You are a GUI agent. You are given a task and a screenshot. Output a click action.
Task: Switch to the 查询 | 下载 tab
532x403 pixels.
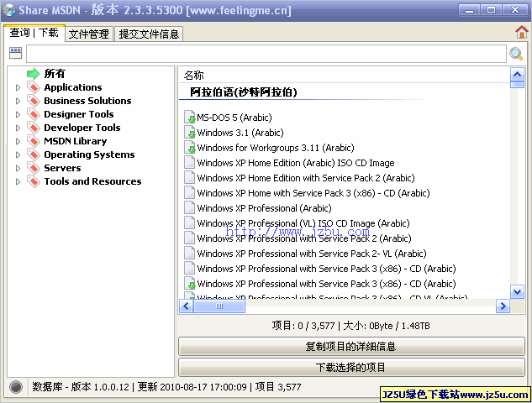34,33
